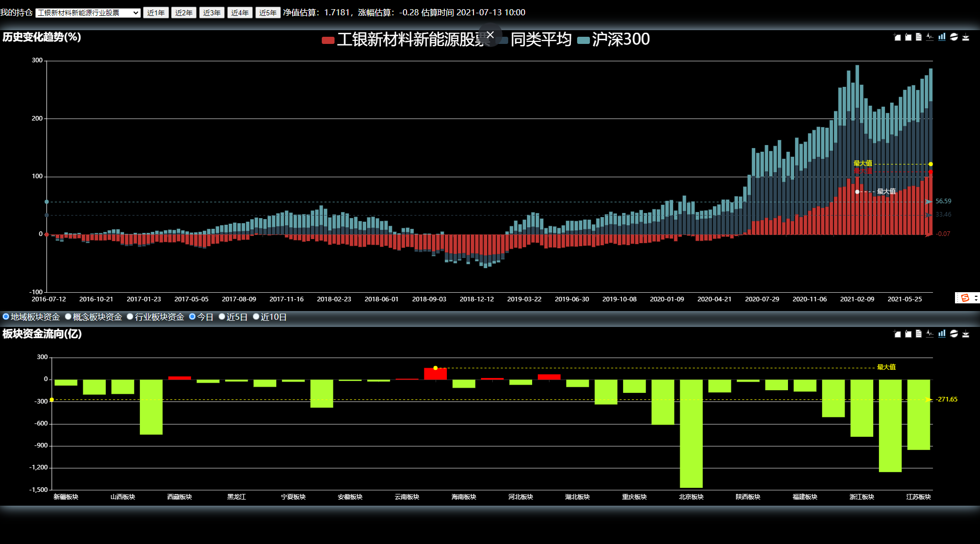Click the 江苏板块 axis label
The width and height of the screenshot is (980, 544).
(918, 497)
